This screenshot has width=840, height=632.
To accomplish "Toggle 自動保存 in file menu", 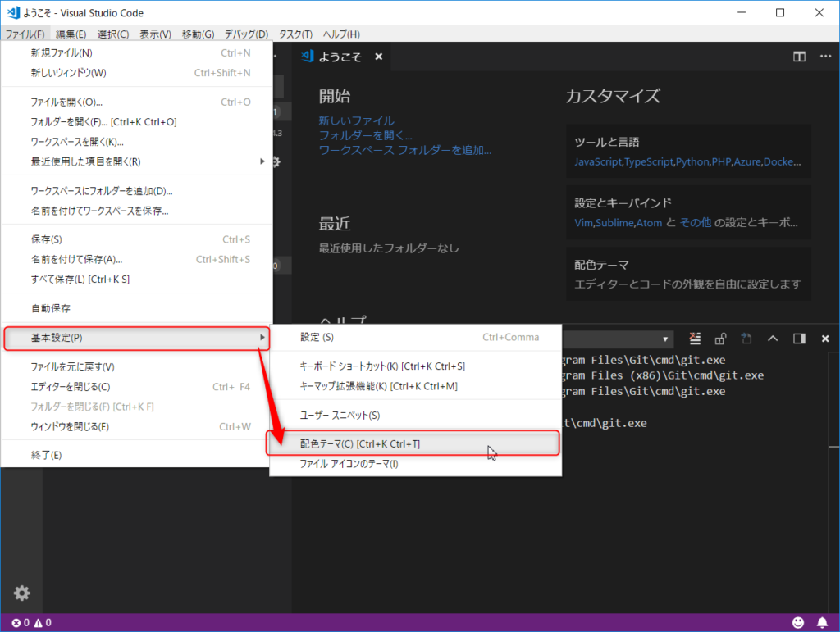I will [137, 308].
